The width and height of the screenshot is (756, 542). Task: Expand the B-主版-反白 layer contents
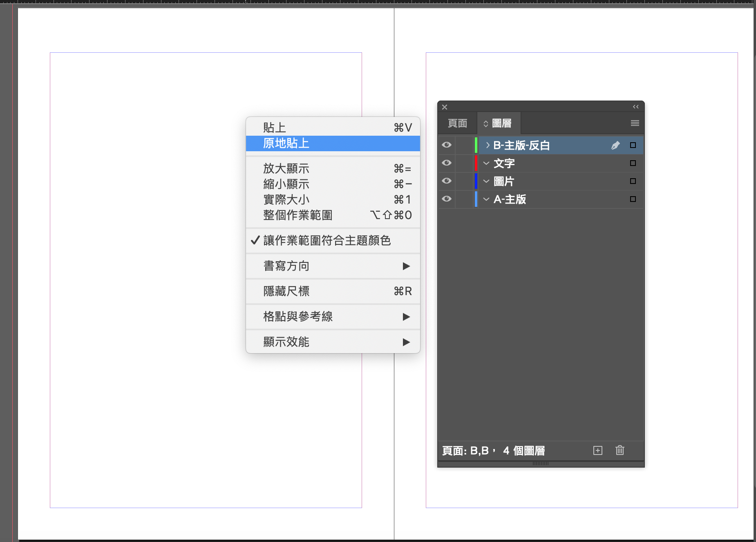click(487, 145)
